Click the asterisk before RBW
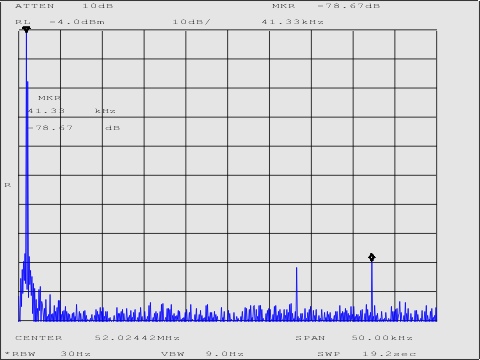 click(7, 353)
